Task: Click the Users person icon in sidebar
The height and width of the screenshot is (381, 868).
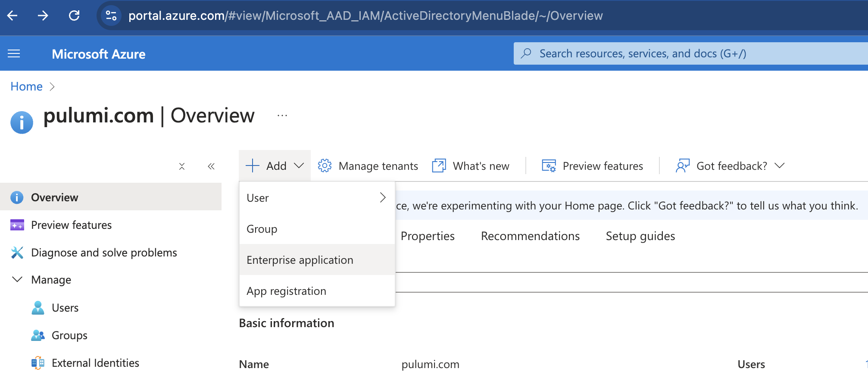Action: (38, 308)
